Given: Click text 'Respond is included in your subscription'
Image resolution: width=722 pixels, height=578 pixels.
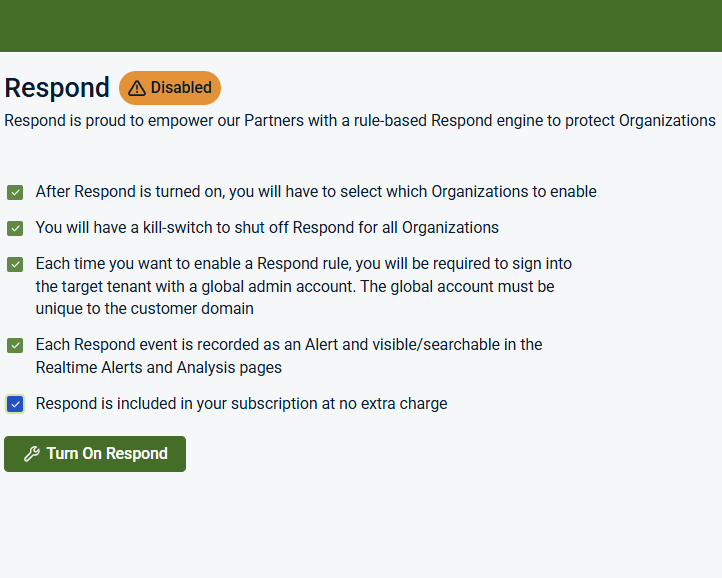Looking at the screenshot, I should click(x=176, y=403).
